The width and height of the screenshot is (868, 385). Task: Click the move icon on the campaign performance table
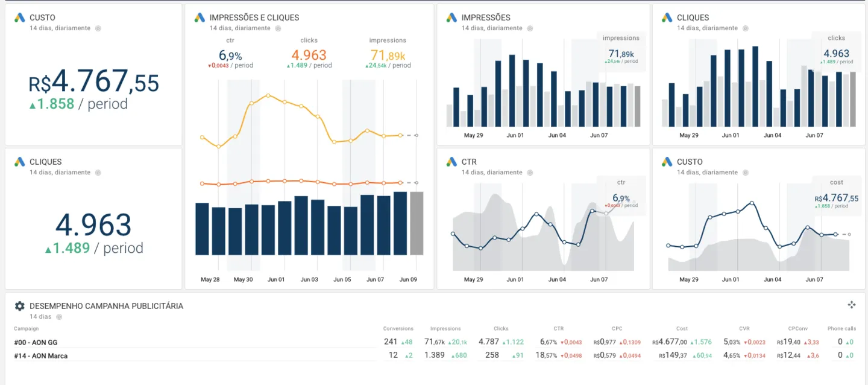(x=852, y=305)
